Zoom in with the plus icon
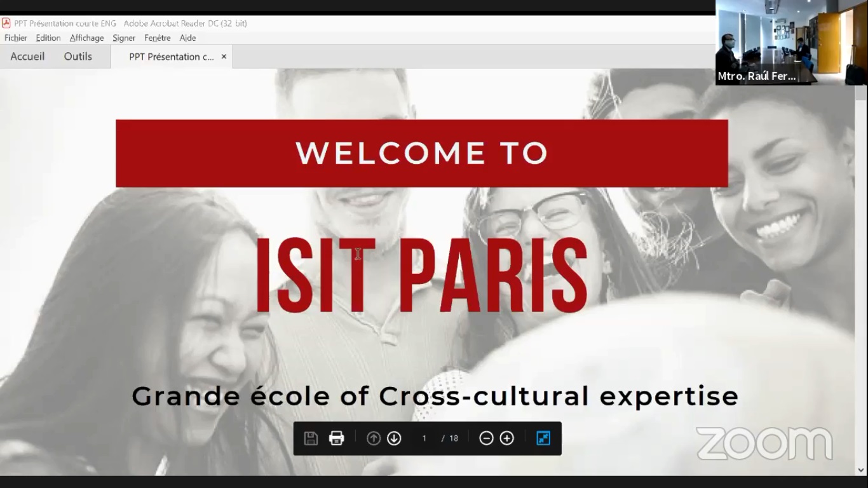Screen dimensions: 868x488 tap(506, 438)
